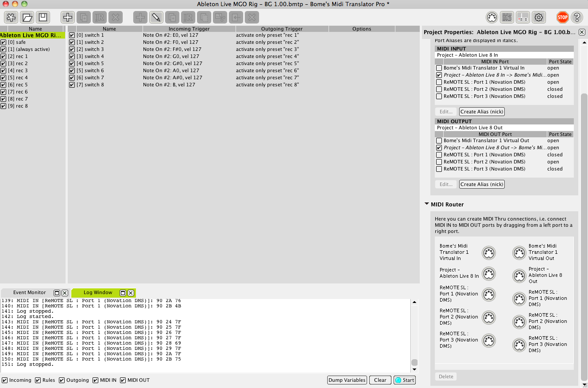588x388 pixels.
Task: Click the cut translator scissors icon
Action: (220, 17)
